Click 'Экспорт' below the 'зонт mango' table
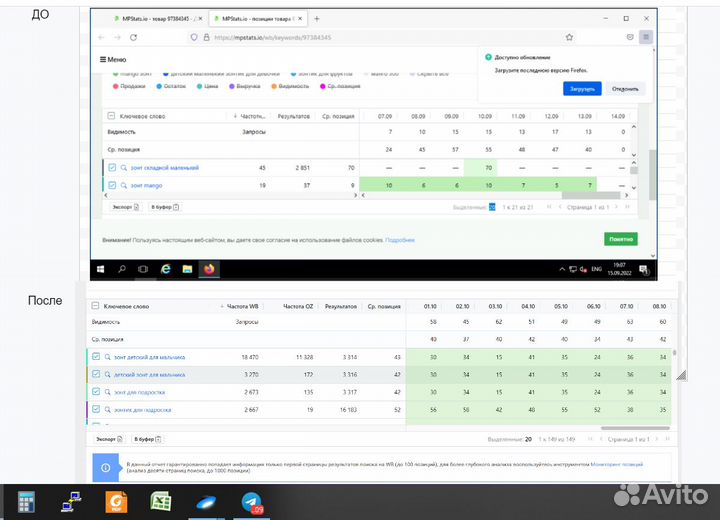 126,207
